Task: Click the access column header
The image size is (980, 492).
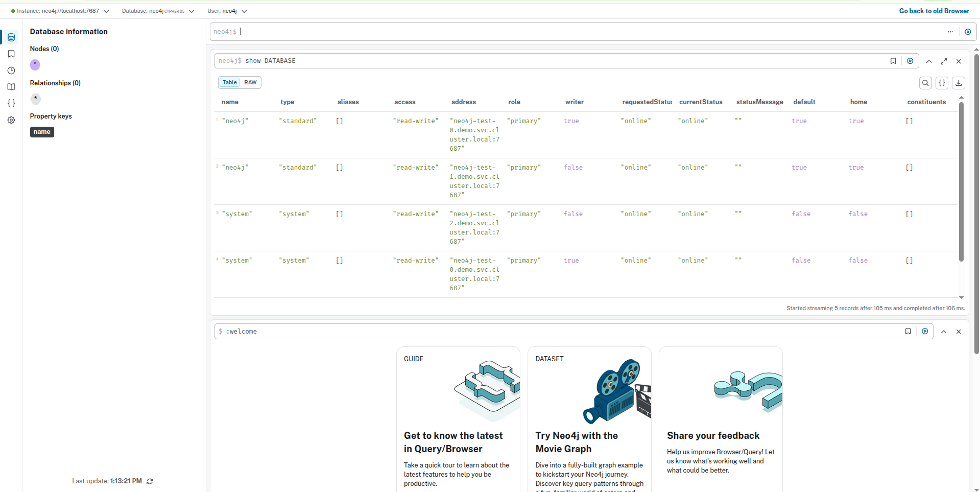Action: pyautogui.click(x=404, y=102)
